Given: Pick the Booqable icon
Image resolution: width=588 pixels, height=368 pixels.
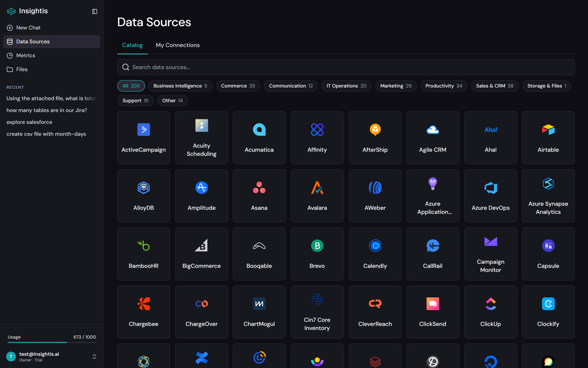Looking at the screenshot, I should pos(259,246).
